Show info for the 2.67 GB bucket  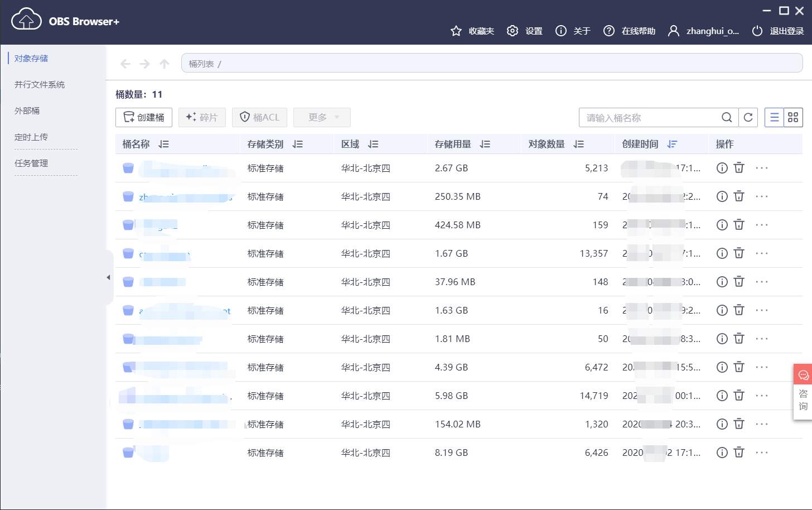[722, 167]
